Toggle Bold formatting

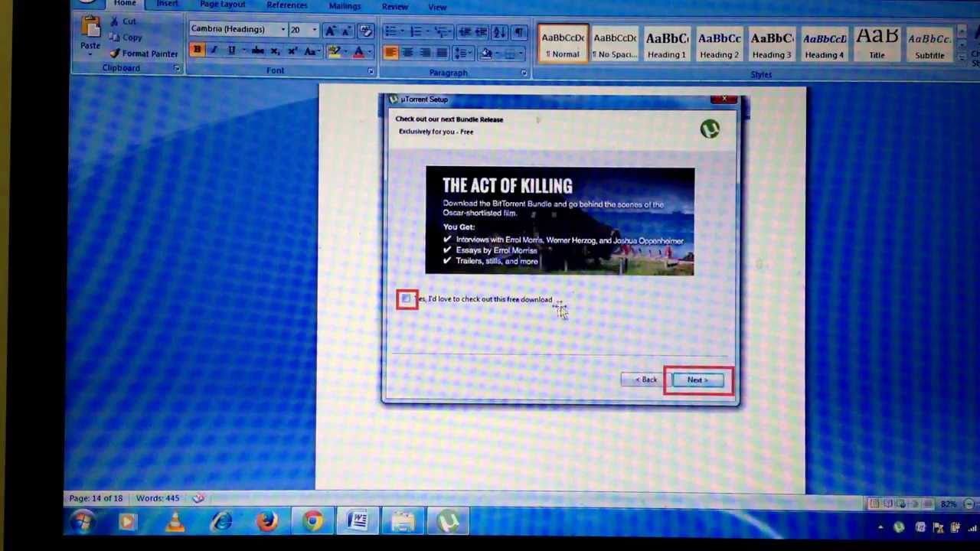197,51
